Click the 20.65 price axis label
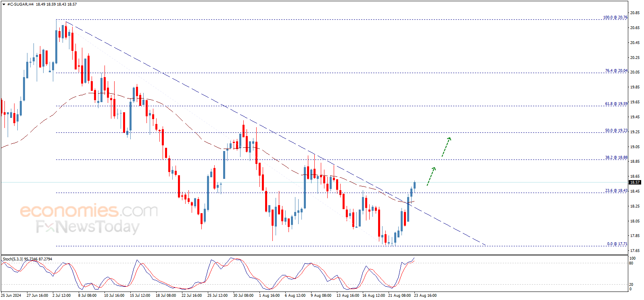Image resolution: width=644 pixels, height=300 pixels. click(635, 28)
